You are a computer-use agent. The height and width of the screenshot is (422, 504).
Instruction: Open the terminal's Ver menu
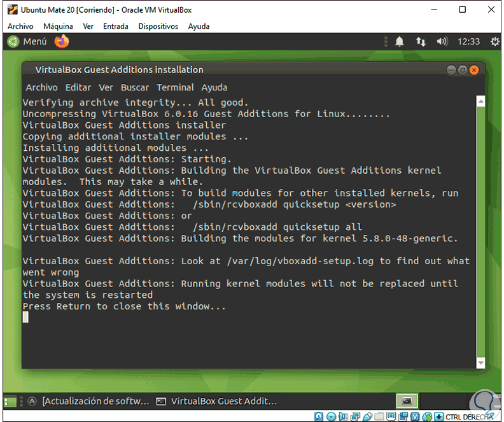[106, 87]
